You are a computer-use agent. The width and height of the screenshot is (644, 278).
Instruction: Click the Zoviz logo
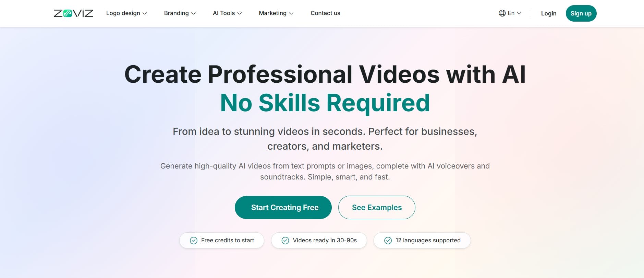(73, 13)
